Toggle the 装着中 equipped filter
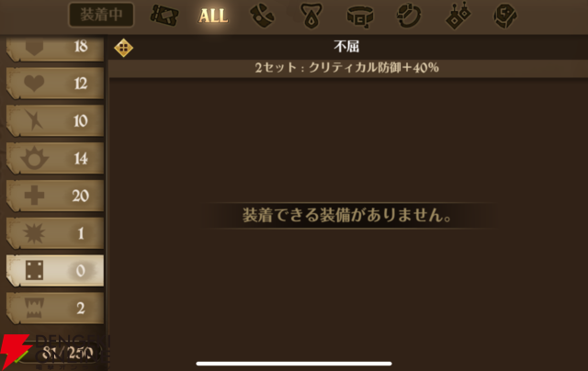Screen dimensions: 588x371 coord(101,15)
